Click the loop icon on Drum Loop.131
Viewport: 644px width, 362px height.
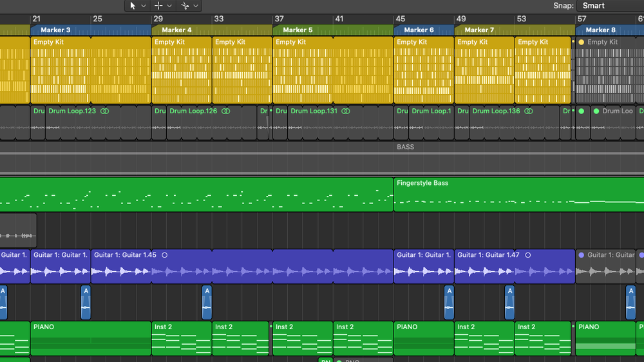pos(346,111)
